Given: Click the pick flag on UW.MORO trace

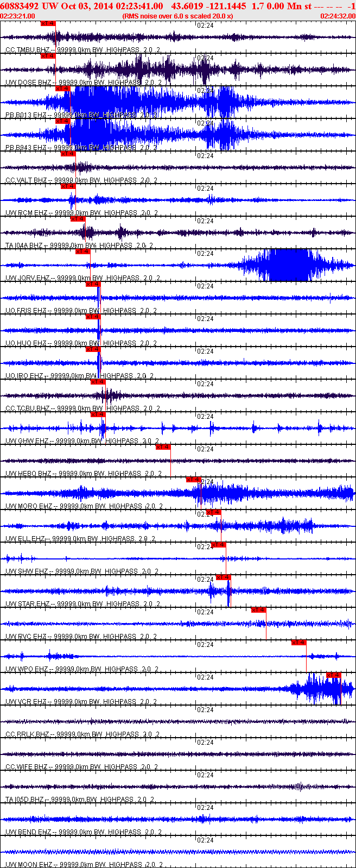Looking at the screenshot, I should tap(193, 480).
